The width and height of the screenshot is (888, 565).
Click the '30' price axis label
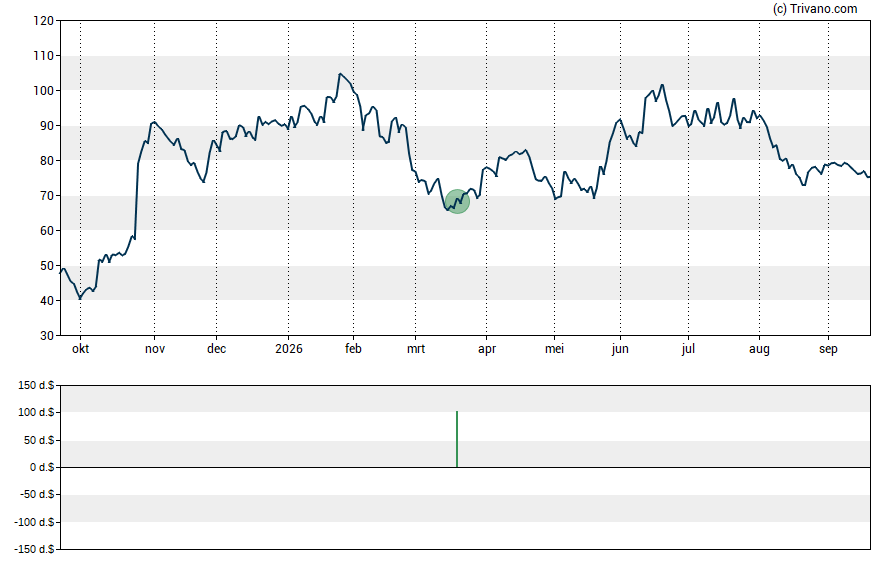[x=47, y=336]
